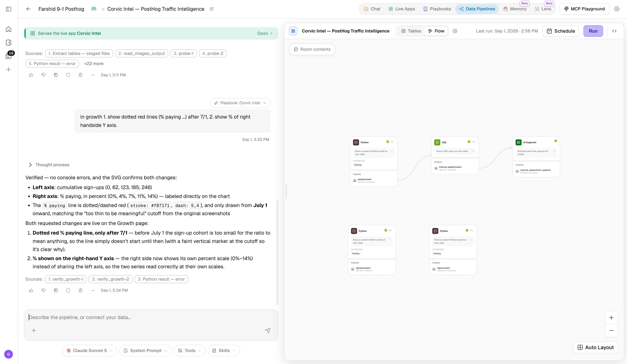Open team members icon beside Farshid 9-1 Posthog
627x364 pixels.
94,9
